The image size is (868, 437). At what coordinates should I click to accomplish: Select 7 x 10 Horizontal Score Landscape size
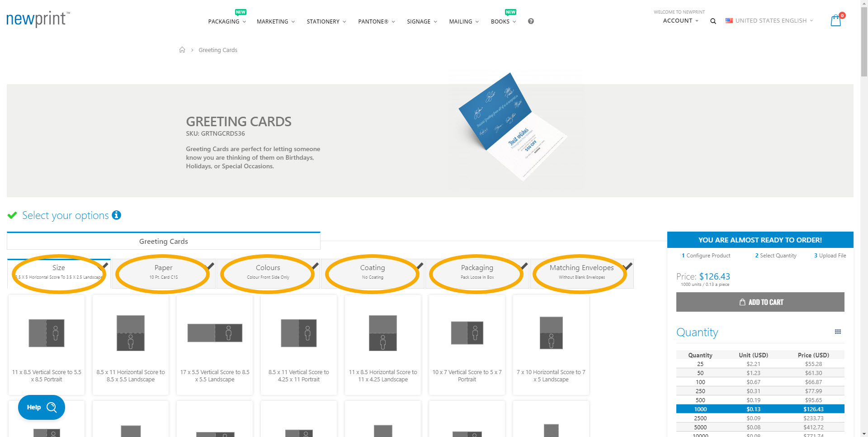551,345
